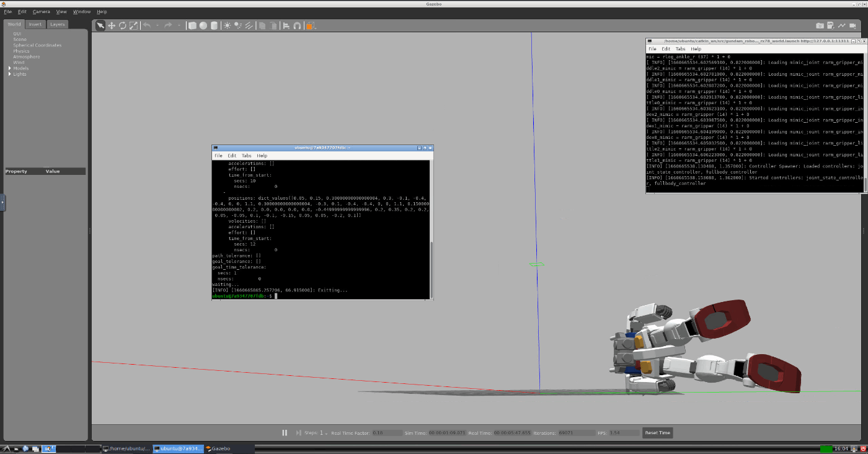The image size is (868, 454).
Task: Click the log data icon
Action: pyautogui.click(x=831, y=25)
